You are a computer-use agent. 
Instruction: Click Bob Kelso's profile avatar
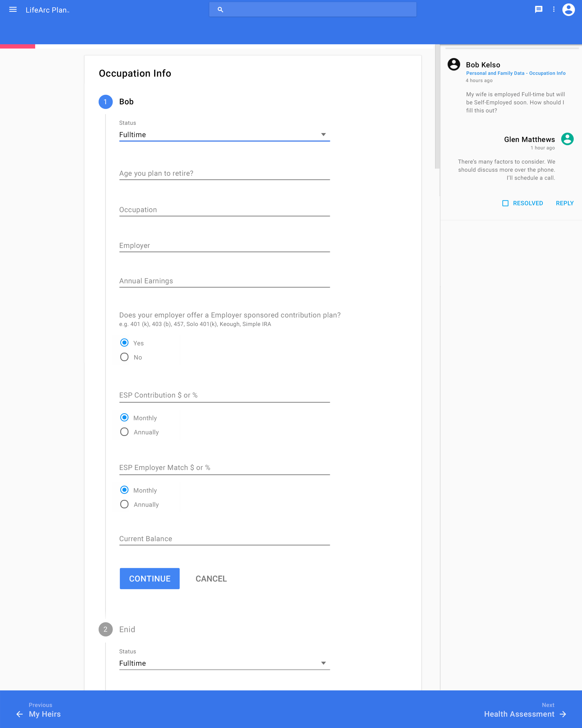[x=453, y=64]
